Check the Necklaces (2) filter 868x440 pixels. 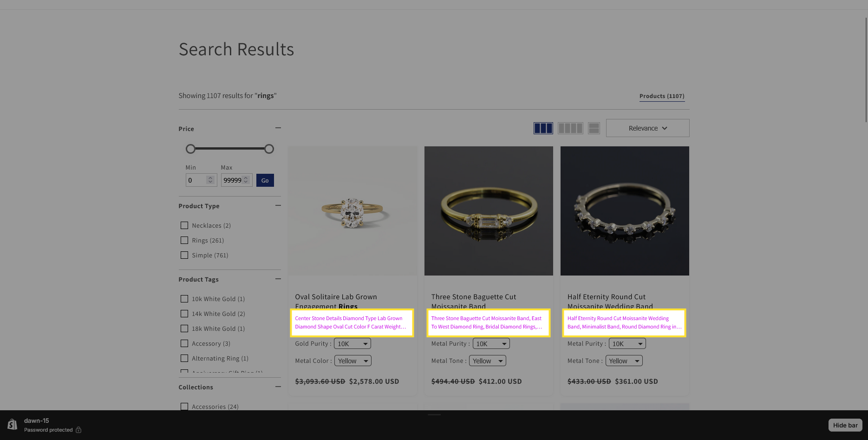[184, 225]
